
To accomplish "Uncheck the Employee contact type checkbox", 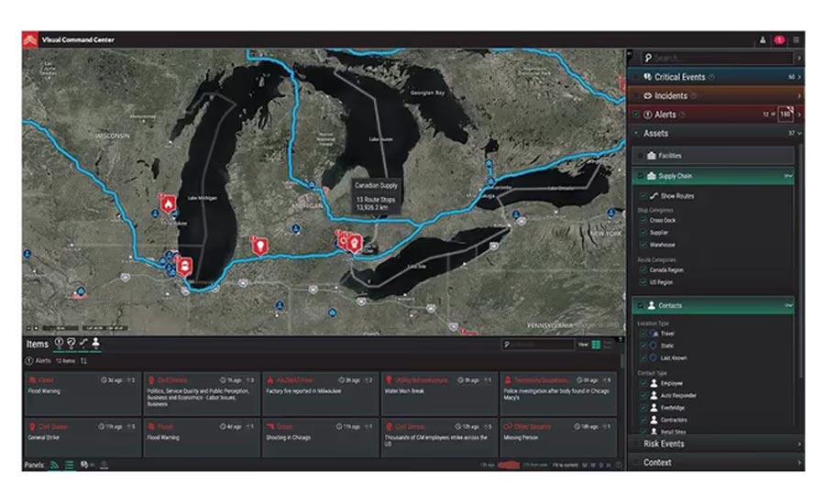I will (x=643, y=383).
